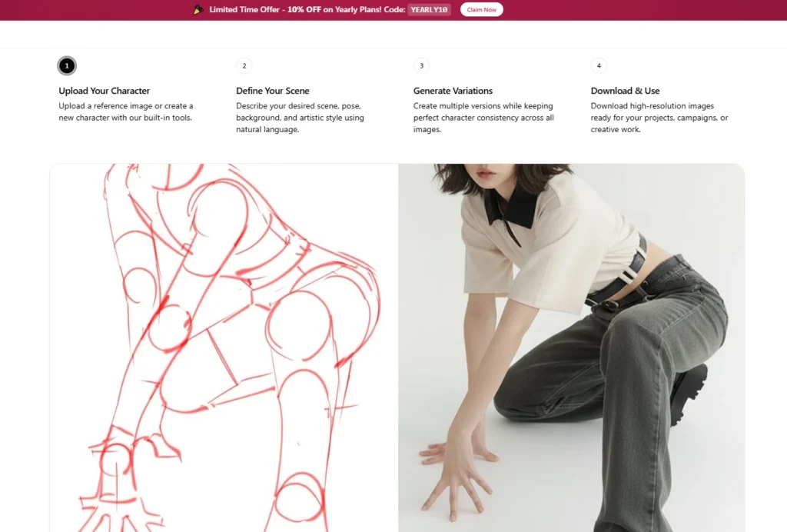Viewport: 787px width, 532px height.
Task: Click the high-resolution images description text
Action: tap(659, 118)
